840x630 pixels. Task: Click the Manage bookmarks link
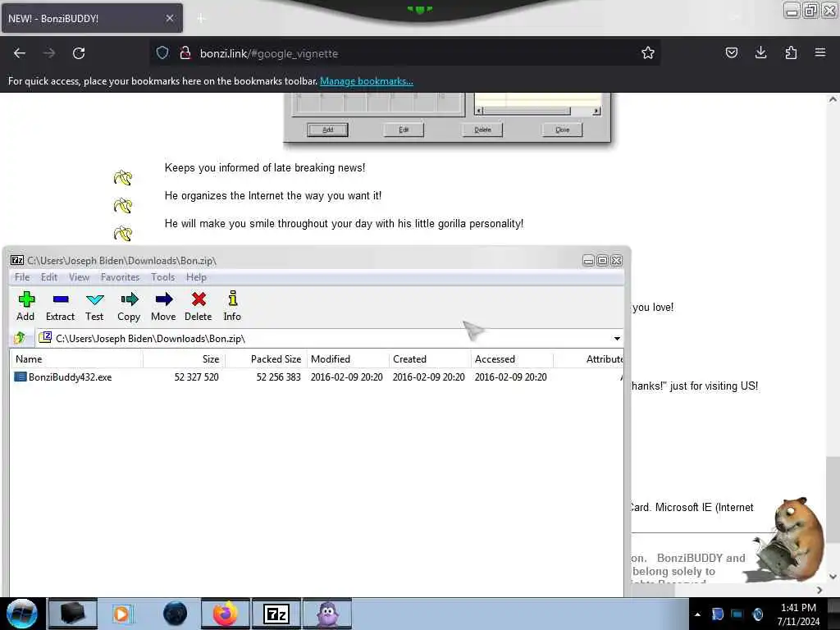367,81
